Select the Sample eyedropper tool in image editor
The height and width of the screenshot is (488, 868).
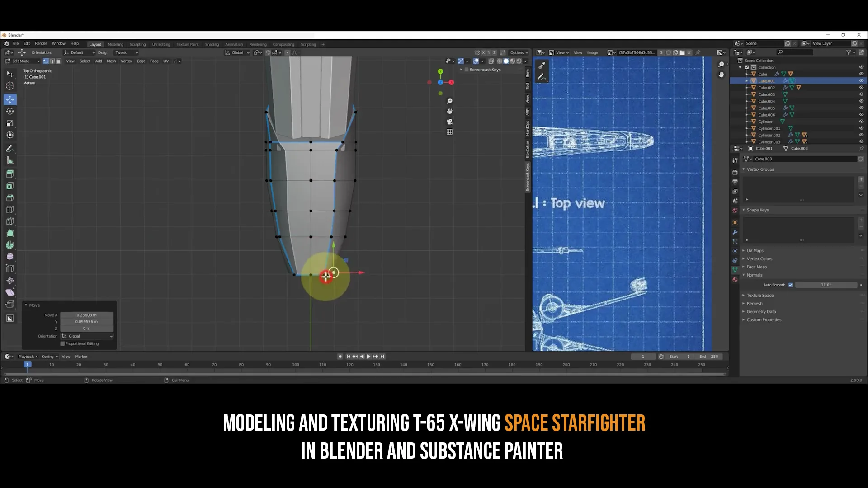pos(542,66)
